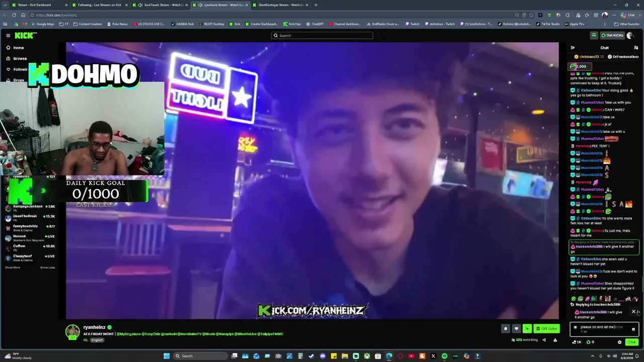Open the Kick leaderboard icon beside Get KICKs
Image resolution: width=644 pixels, height=362 pixels.
594,35
